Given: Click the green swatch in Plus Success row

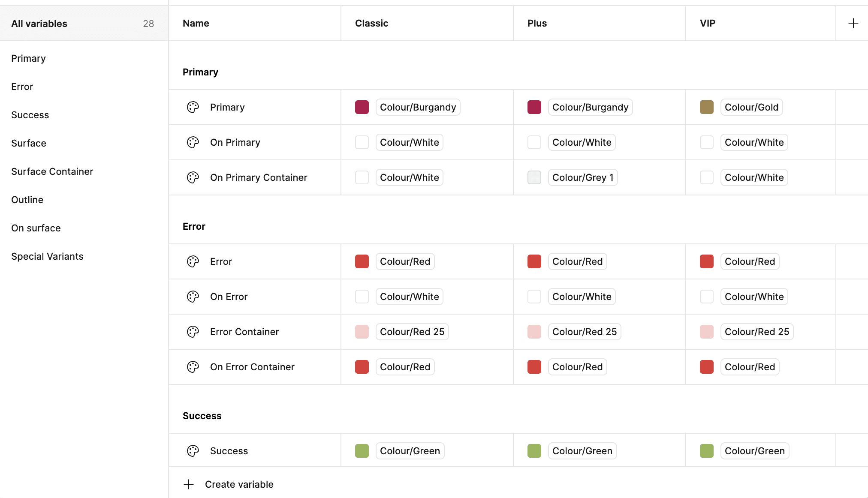Looking at the screenshot, I should coord(534,451).
